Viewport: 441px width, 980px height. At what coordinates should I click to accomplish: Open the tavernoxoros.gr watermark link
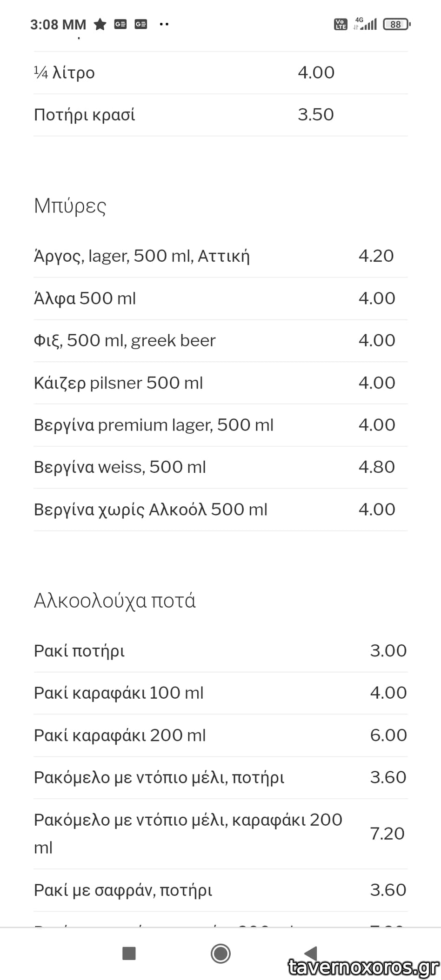[x=364, y=967]
